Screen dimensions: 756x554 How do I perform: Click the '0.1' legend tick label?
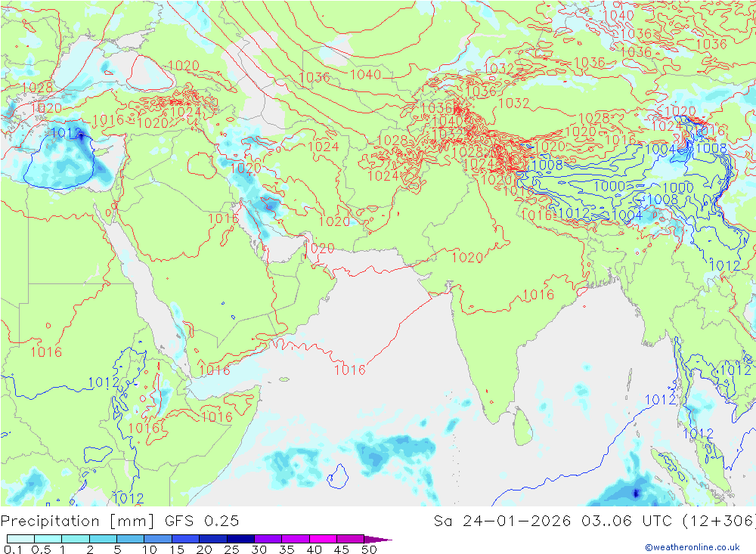click(12, 549)
